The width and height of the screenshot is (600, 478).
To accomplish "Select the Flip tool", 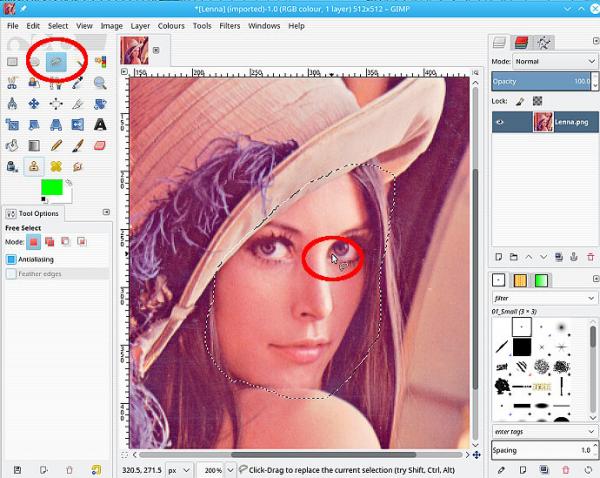I will (x=78, y=125).
